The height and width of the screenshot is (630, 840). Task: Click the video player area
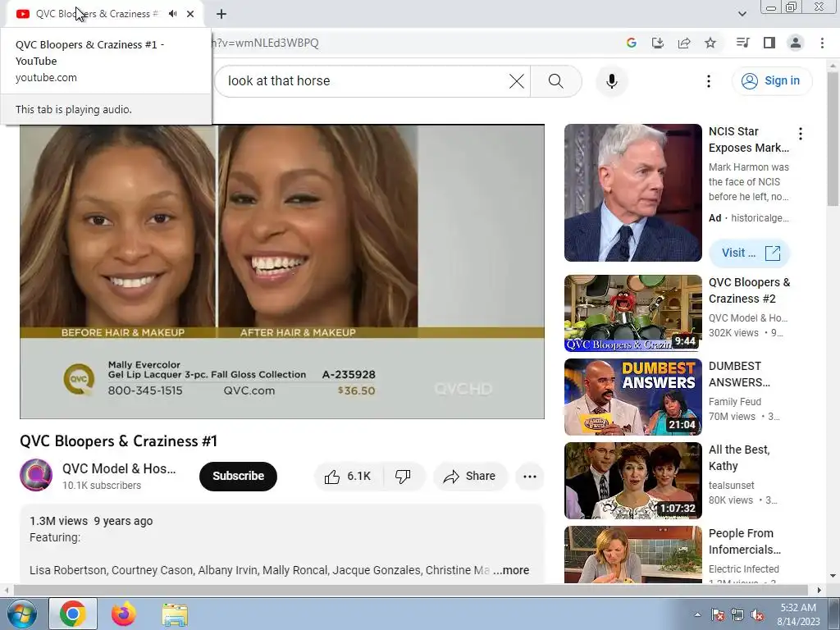pyautogui.click(x=282, y=271)
